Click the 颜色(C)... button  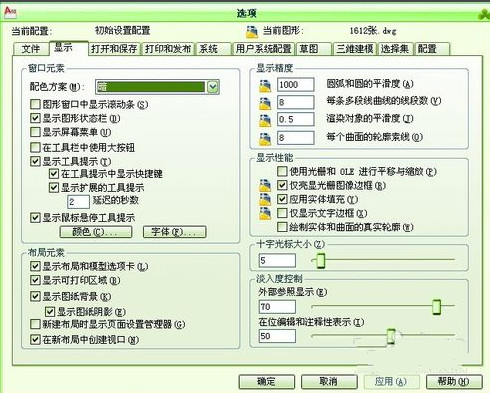pos(96,232)
